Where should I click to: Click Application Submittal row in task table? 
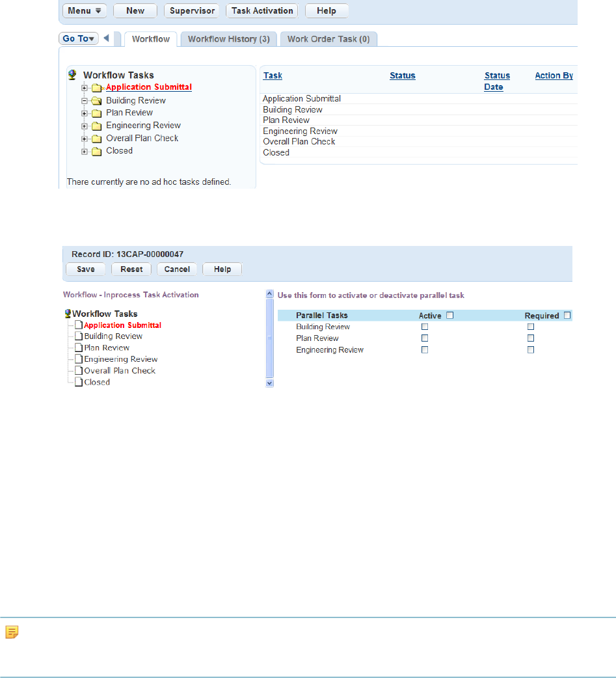[x=418, y=99]
